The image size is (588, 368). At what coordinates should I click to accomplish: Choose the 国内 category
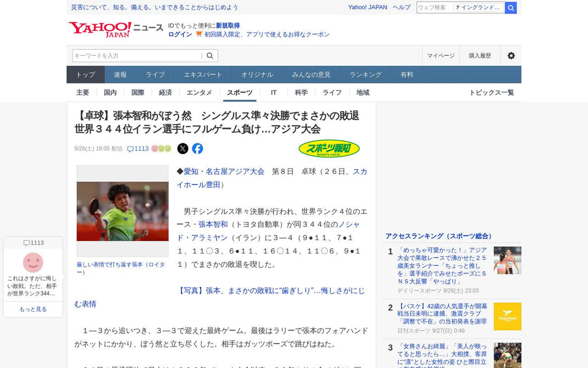(110, 93)
